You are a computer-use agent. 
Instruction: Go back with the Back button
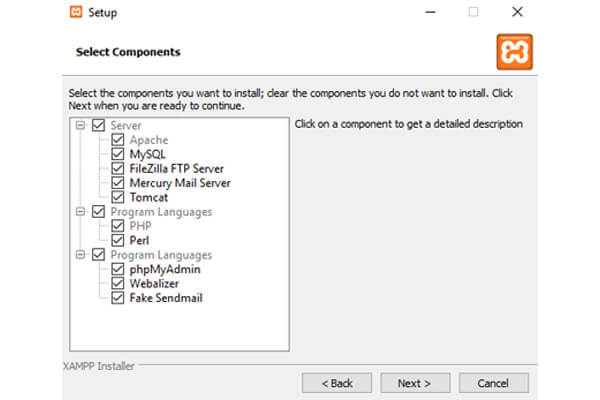pyautogui.click(x=337, y=383)
